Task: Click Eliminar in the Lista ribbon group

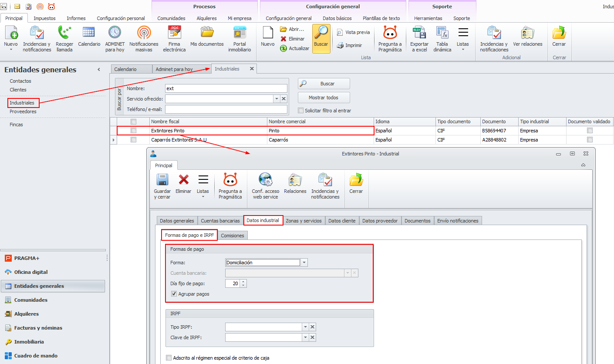Action: [293, 39]
